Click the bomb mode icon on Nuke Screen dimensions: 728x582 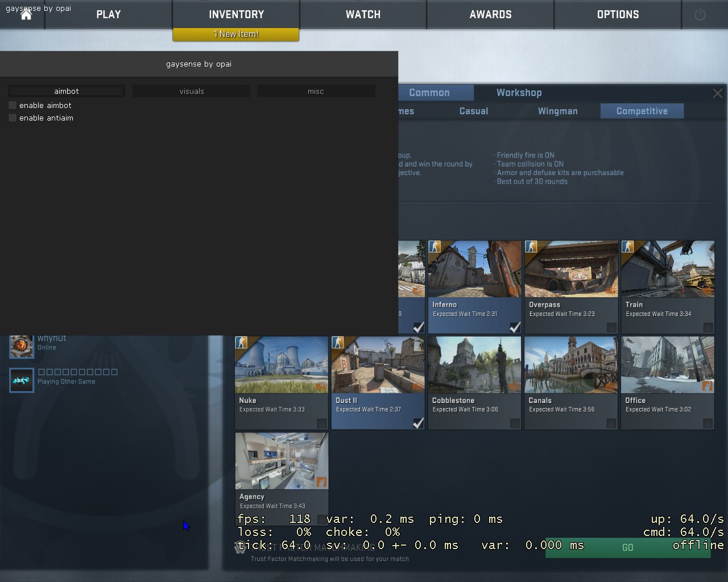321,386
